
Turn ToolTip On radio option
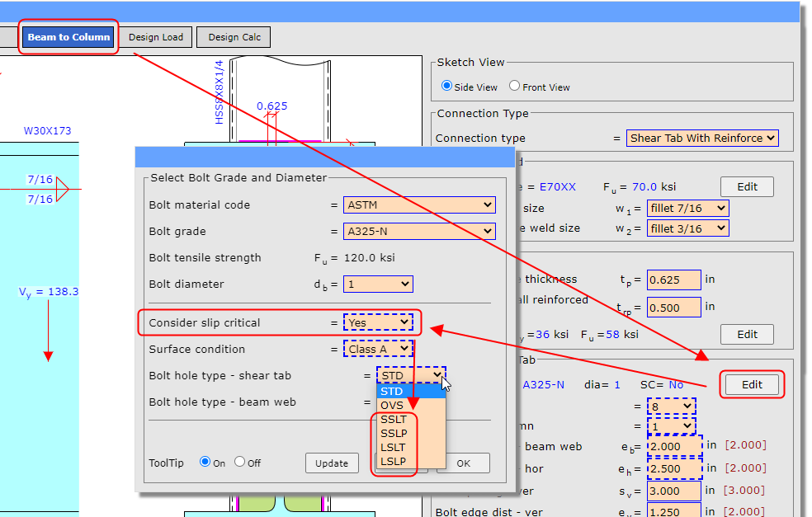click(205, 463)
